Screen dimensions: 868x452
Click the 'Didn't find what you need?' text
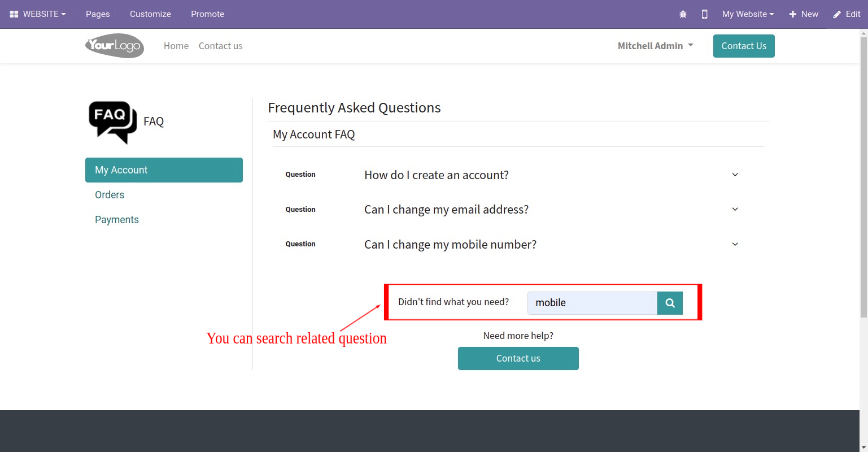pos(453,302)
